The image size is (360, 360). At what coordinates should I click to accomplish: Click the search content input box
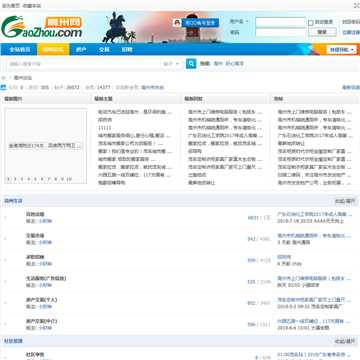pos(83,64)
